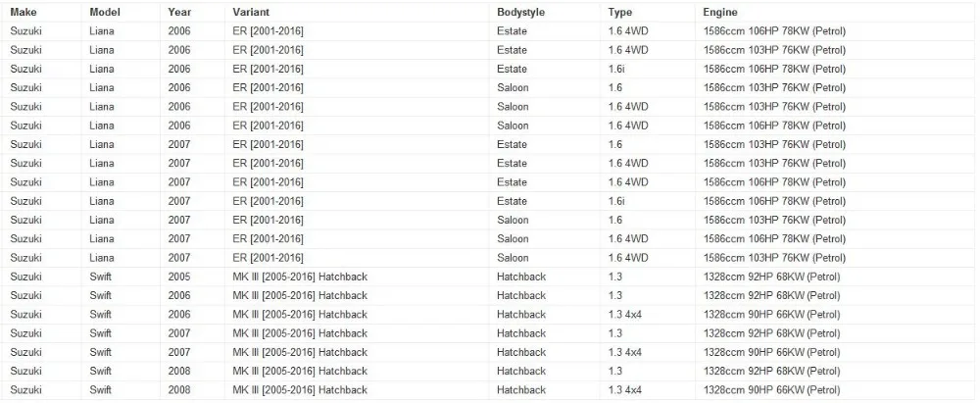Select the Year column header
Viewport: 980px width, 403px height.
(x=179, y=12)
